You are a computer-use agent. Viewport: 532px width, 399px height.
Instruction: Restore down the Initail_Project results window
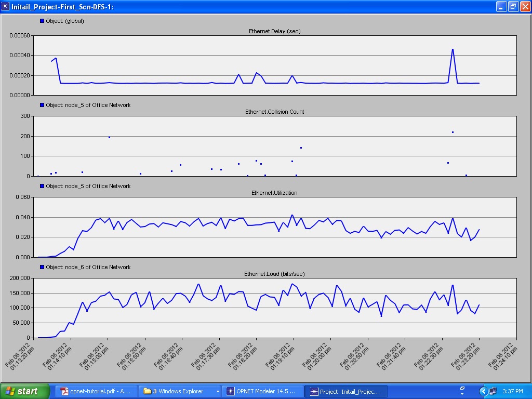(x=512, y=6)
